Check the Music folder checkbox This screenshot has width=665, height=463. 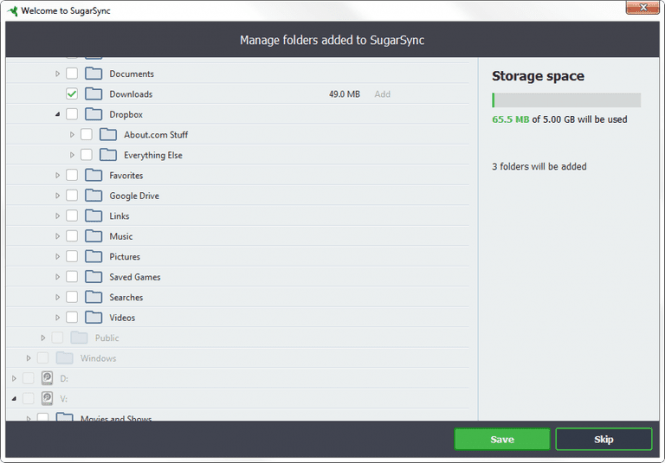(72, 236)
